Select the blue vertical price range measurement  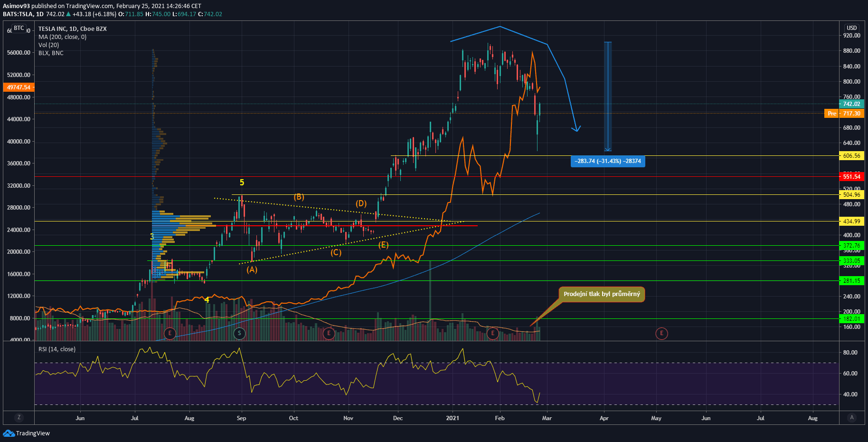pos(607,95)
